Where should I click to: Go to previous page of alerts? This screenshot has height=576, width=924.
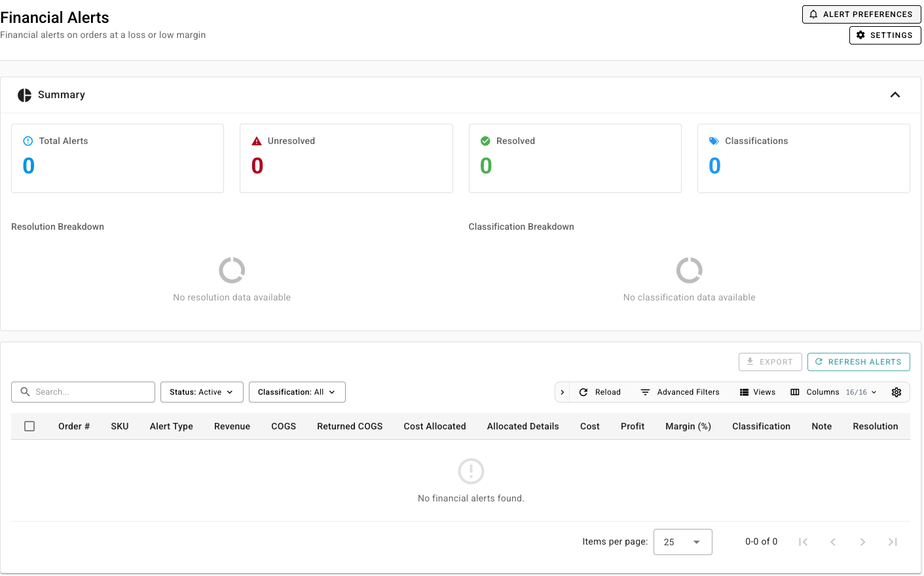click(x=833, y=542)
